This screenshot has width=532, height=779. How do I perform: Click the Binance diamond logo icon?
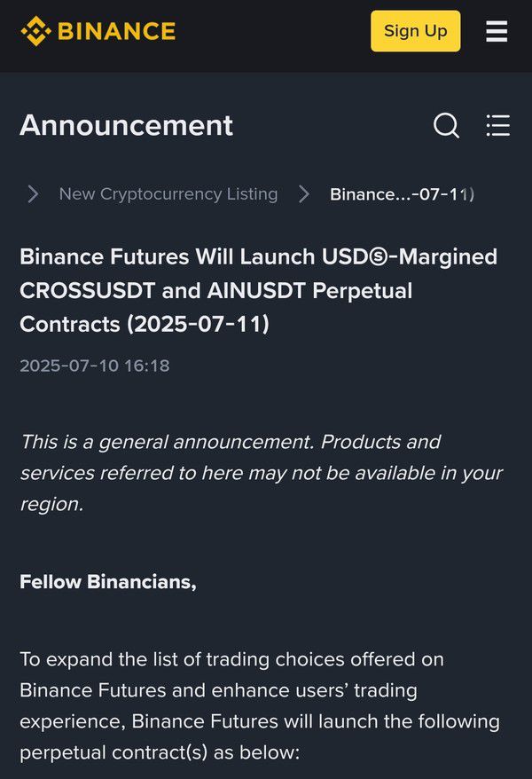coord(35,31)
